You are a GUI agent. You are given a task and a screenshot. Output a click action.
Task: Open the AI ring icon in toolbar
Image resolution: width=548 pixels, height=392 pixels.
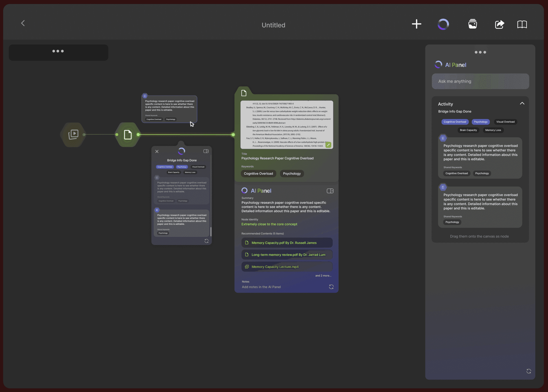point(443,24)
